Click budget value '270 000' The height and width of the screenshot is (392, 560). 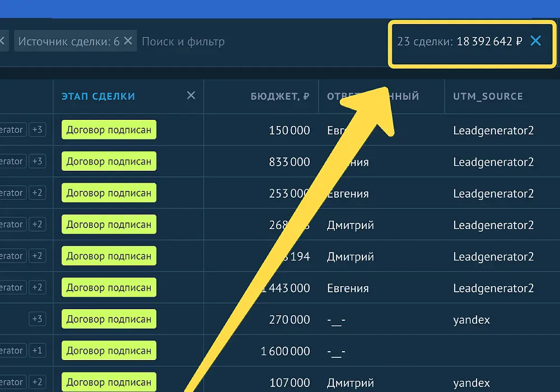290,320
